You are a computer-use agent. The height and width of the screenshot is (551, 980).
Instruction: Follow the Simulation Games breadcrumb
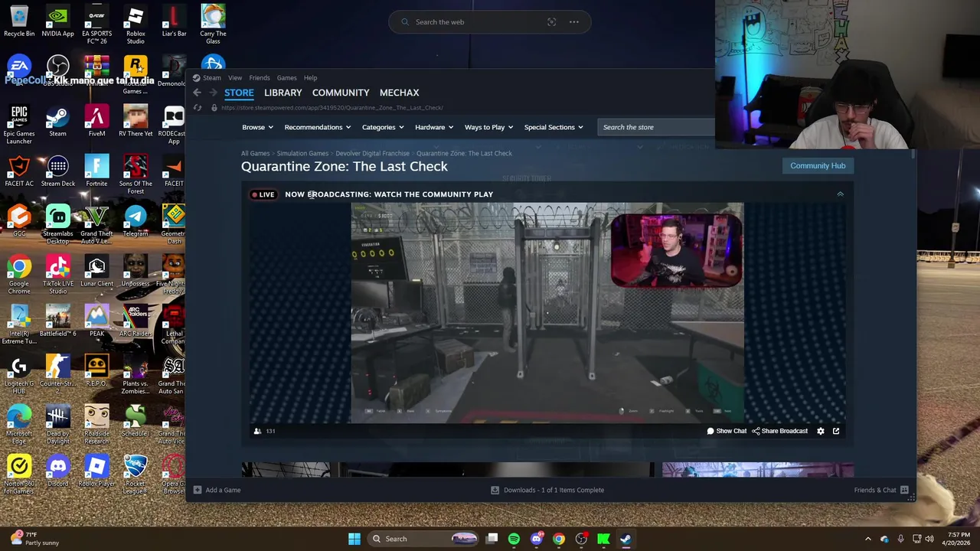click(302, 153)
